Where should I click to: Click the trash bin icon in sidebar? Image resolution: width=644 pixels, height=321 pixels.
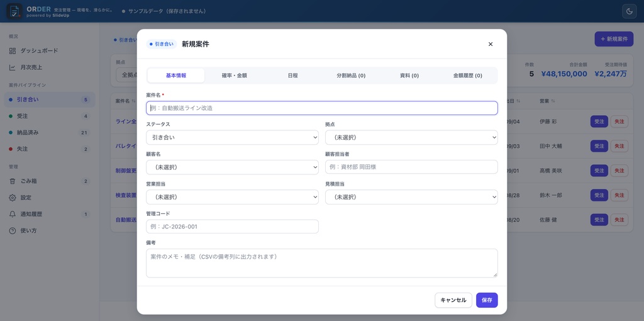(x=13, y=181)
